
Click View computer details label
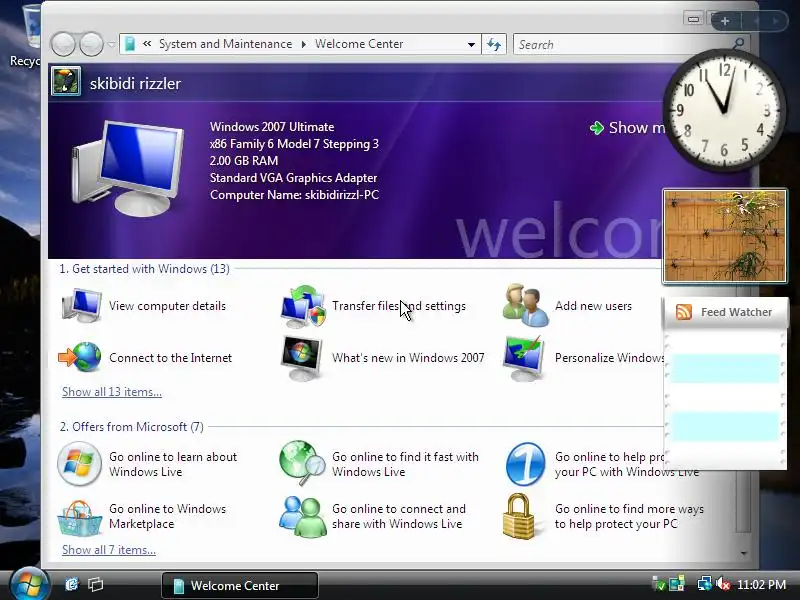point(167,306)
